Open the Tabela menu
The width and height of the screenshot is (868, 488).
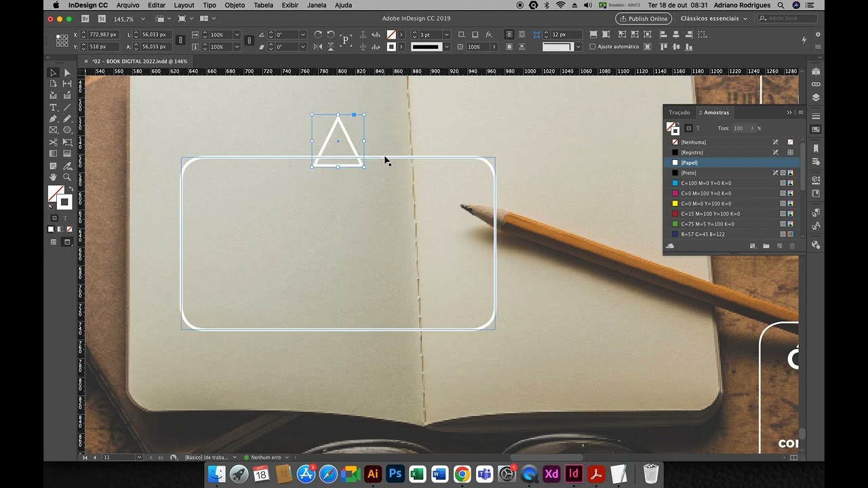[x=263, y=5]
